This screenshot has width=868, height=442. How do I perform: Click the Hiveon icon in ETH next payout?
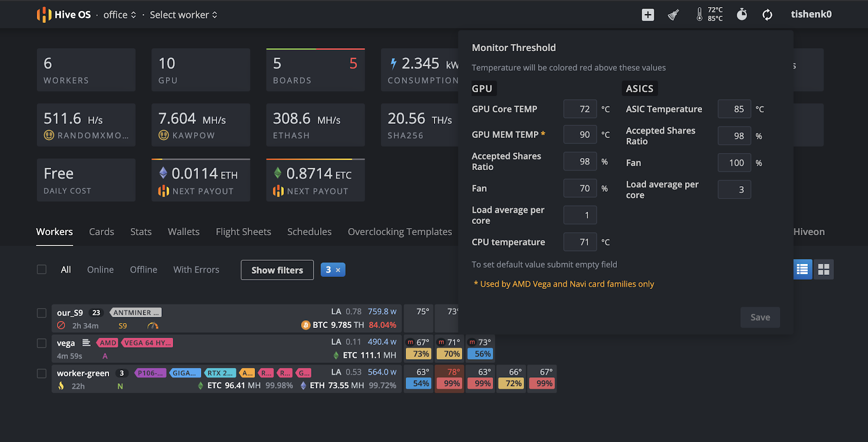coord(163,191)
